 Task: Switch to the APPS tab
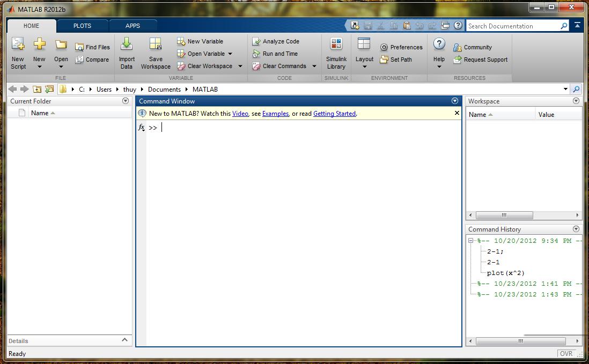[x=132, y=26]
